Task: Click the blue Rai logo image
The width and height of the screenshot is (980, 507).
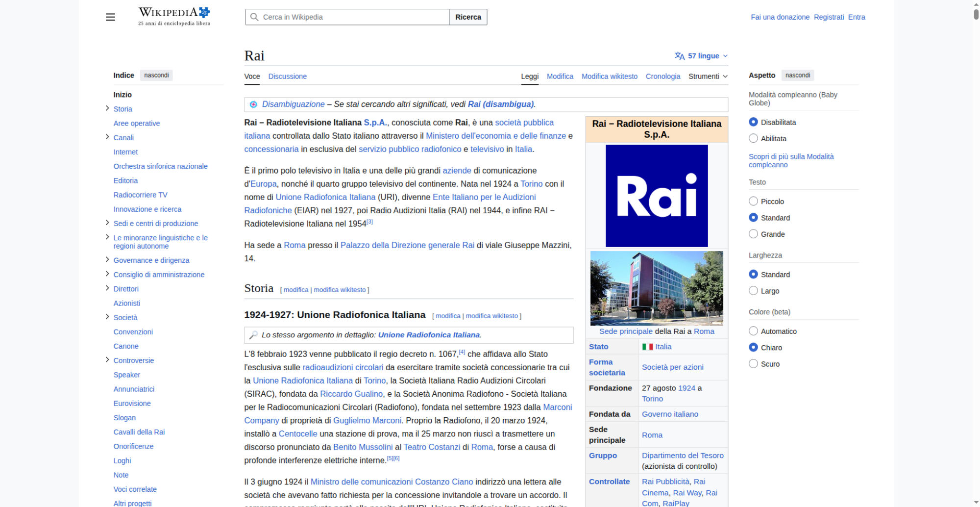Action: 657,196
